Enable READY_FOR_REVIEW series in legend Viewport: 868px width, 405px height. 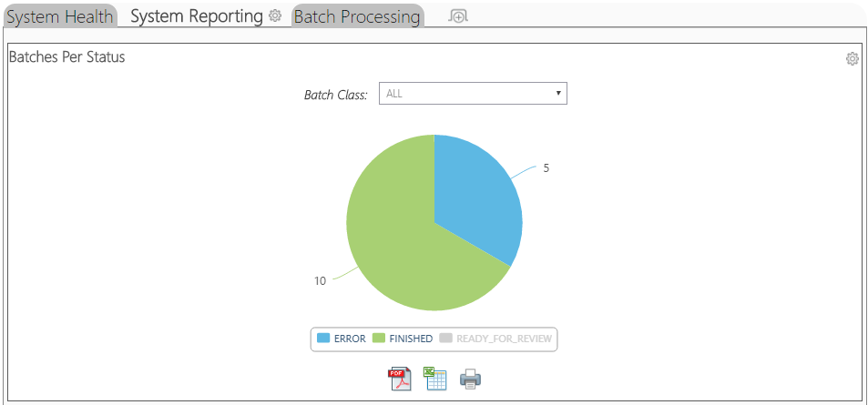click(x=495, y=339)
